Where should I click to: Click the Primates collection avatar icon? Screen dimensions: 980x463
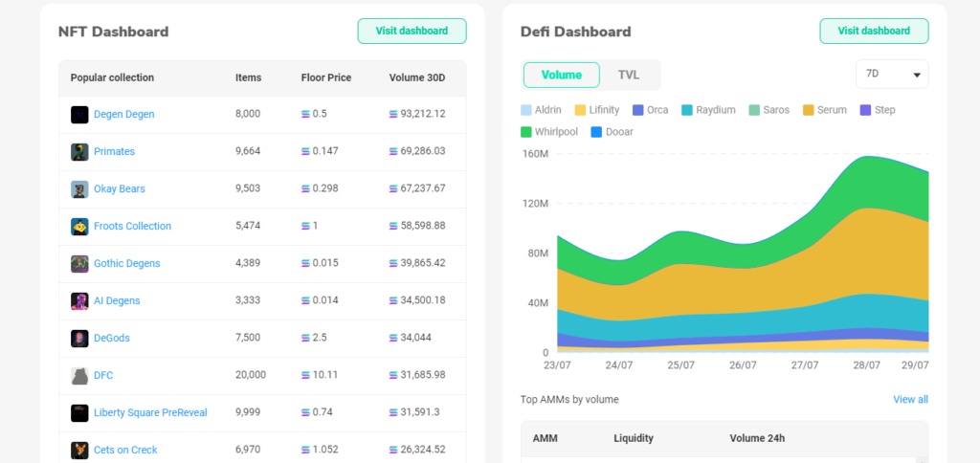79,152
